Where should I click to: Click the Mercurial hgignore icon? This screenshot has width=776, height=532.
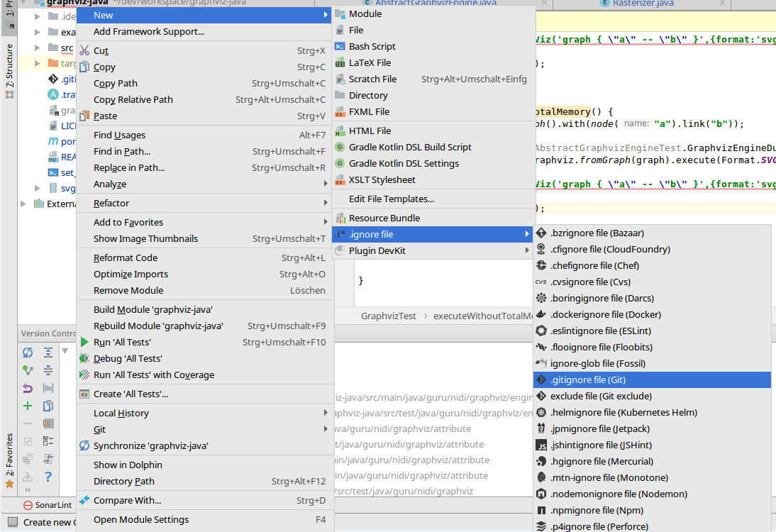(541, 461)
